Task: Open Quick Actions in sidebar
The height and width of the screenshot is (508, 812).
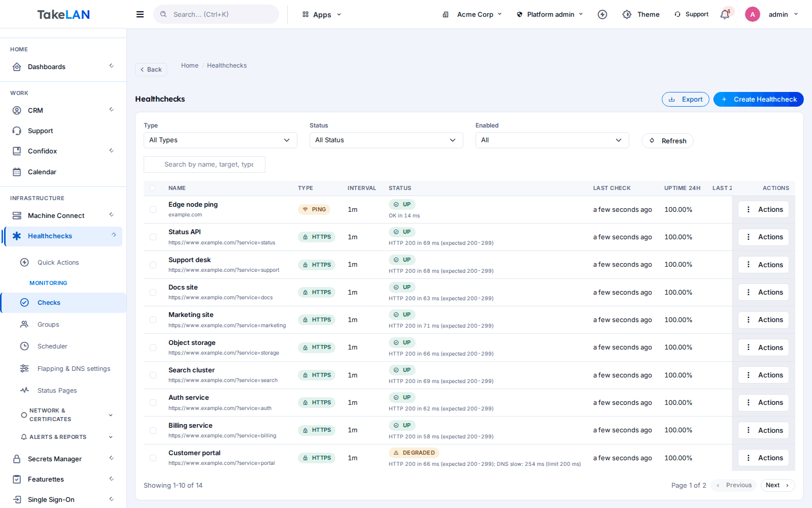Action: click(x=58, y=263)
